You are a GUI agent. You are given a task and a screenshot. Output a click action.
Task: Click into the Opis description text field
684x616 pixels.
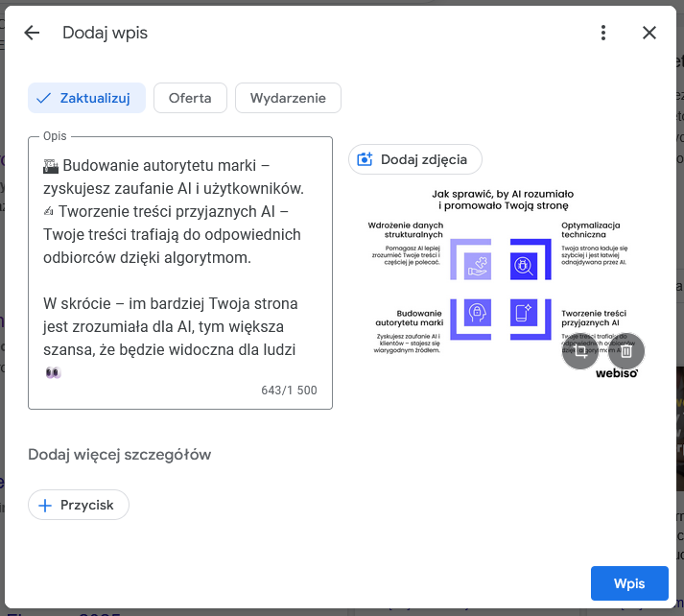[180, 273]
